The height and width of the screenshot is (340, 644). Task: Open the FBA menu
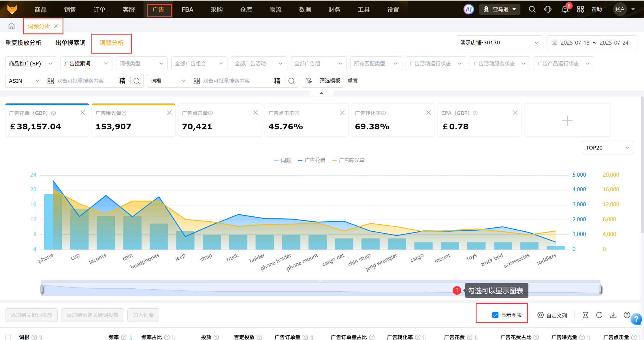(187, 10)
